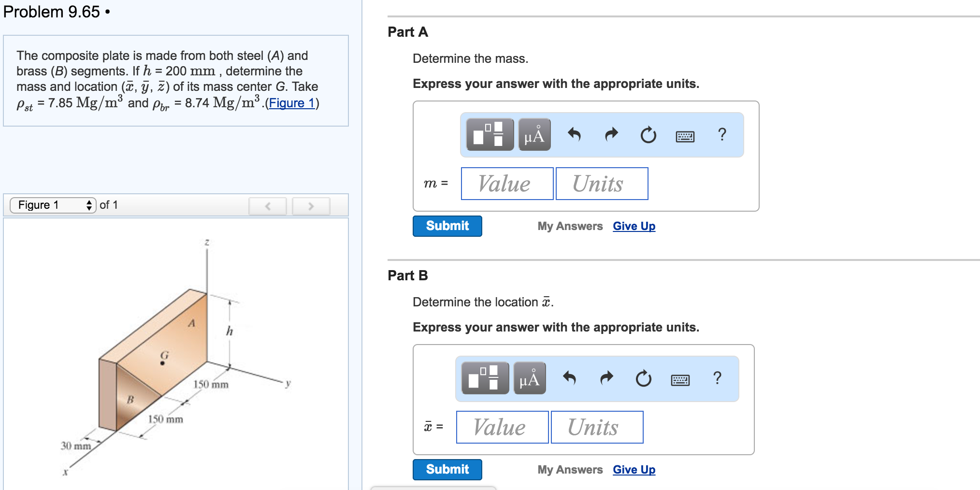Screen dimensions: 980x490
Task: Go to next figure arrow
Action: pyautogui.click(x=311, y=206)
